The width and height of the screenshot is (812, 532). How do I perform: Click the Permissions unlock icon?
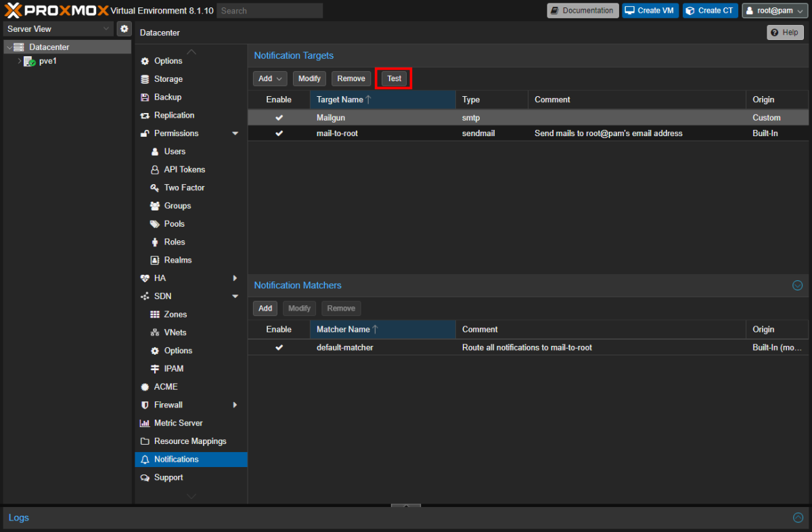coord(144,133)
